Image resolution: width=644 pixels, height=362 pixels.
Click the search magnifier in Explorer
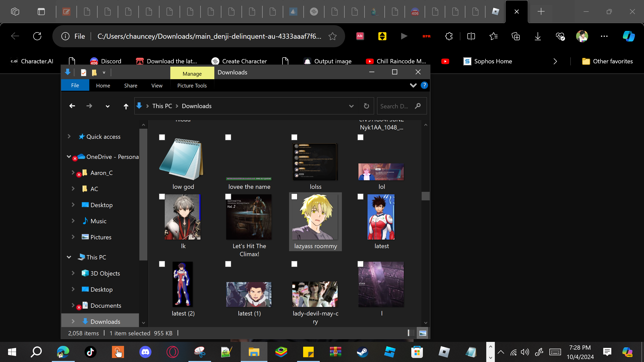click(x=418, y=106)
